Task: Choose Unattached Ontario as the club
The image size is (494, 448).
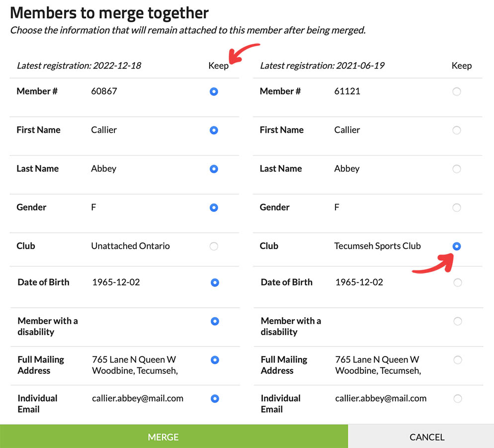Action: pyautogui.click(x=214, y=246)
